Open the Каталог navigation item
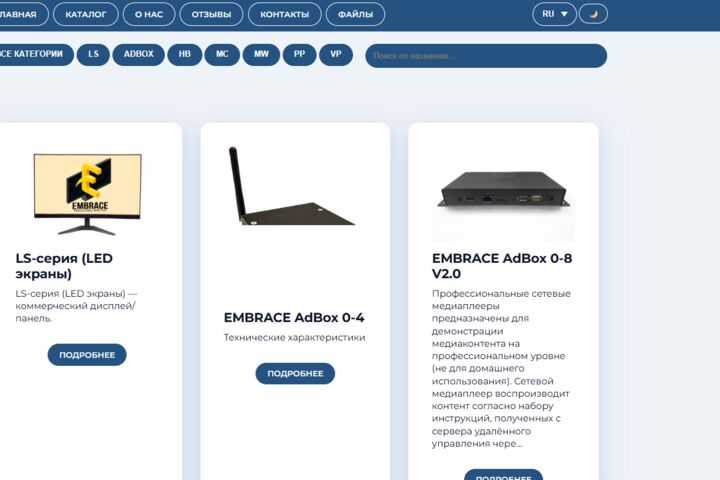 click(85, 14)
